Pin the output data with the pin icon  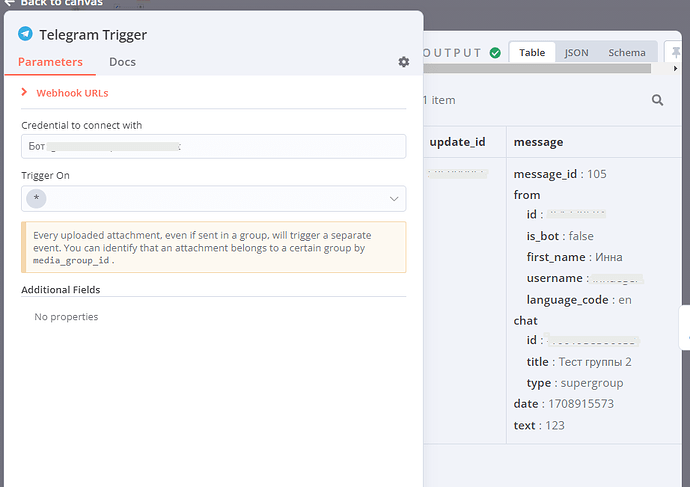(x=676, y=53)
